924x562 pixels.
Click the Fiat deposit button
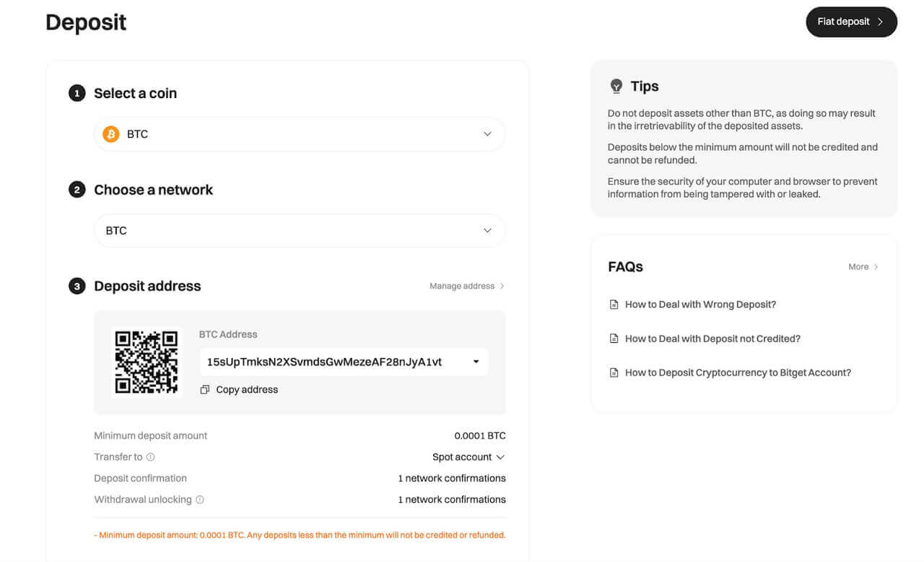coord(851,22)
